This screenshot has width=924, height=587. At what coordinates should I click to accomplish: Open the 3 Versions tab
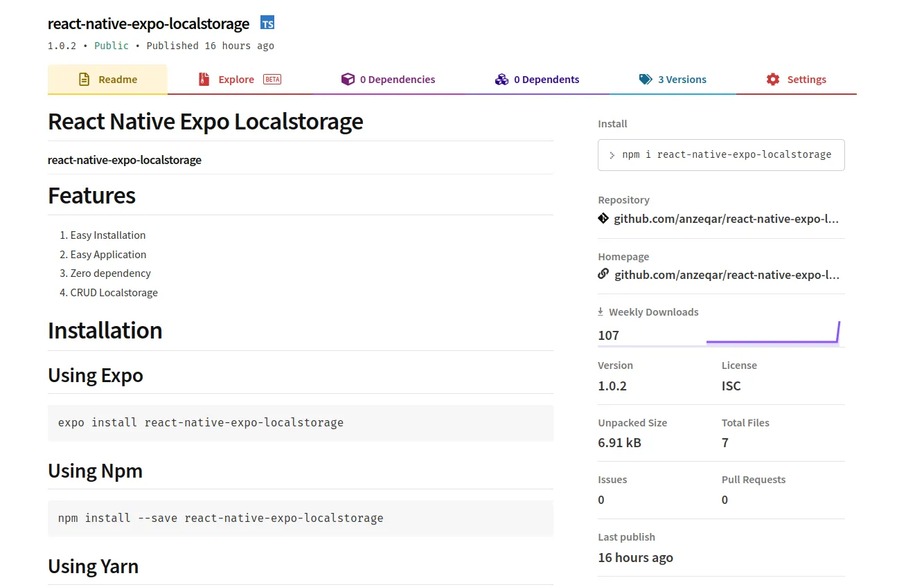pyautogui.click(x=682, y=80)
